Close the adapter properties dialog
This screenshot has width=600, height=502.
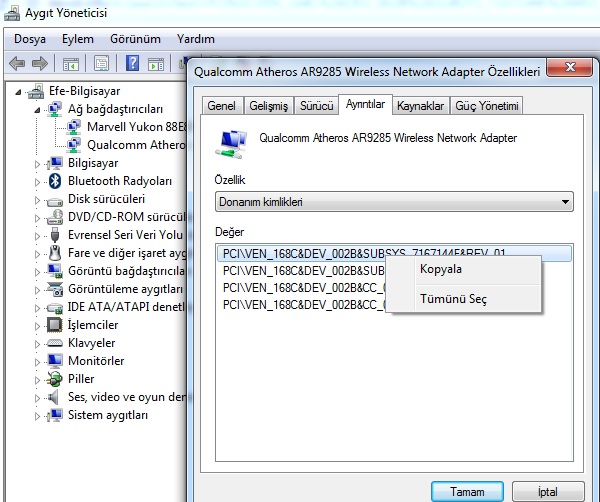coord(570,67)
